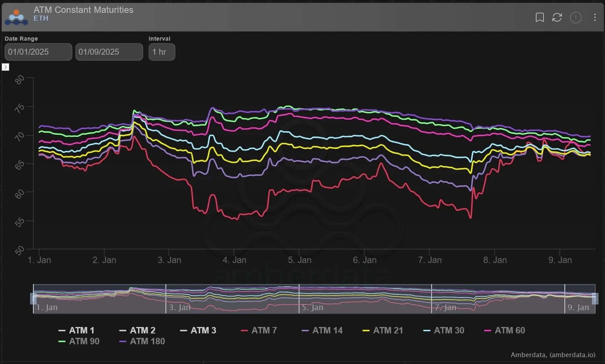Grab the left range navigator handle
The width and height of the screenshot is (605, 364).
[x=33, y=298]
